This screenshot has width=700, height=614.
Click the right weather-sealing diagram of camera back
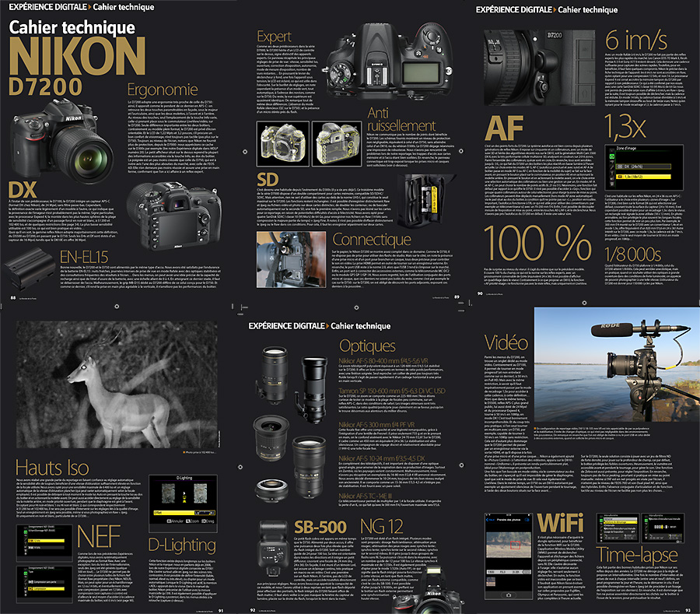click(337, 144)
